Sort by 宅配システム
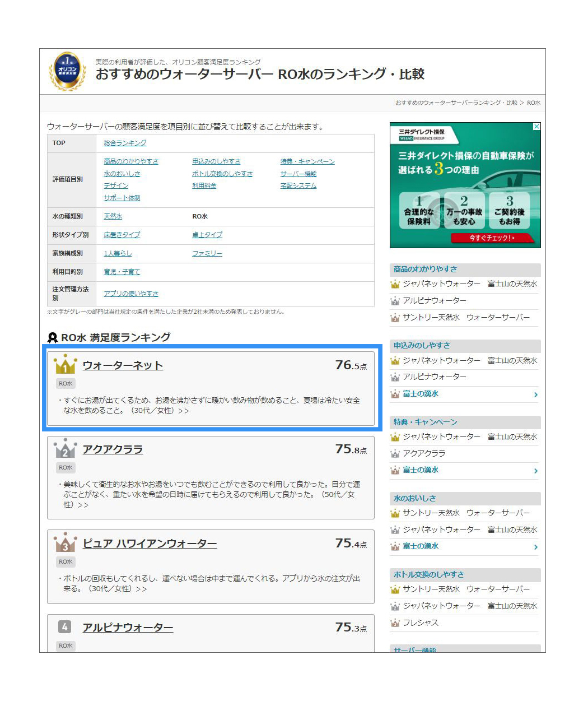The image size is (588, 706). coord(298,185)
